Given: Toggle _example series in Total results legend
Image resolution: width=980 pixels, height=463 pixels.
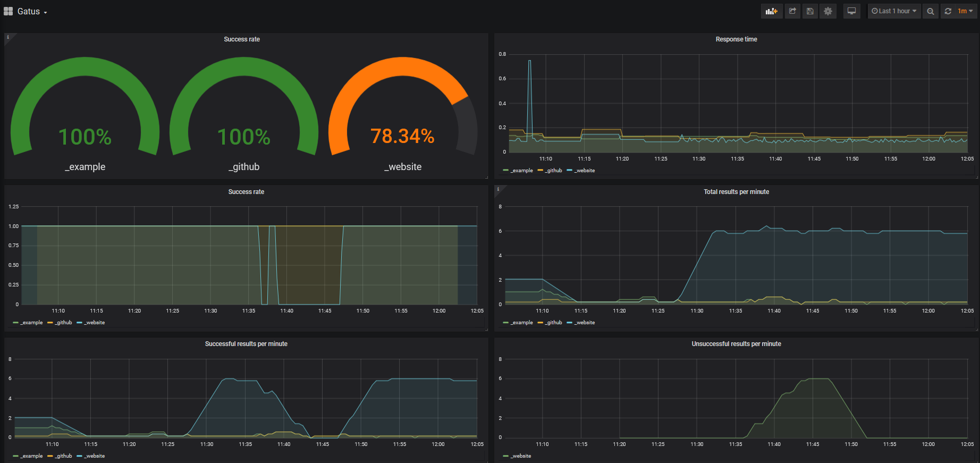Looking at the screenshot, I should click(522, 323).
